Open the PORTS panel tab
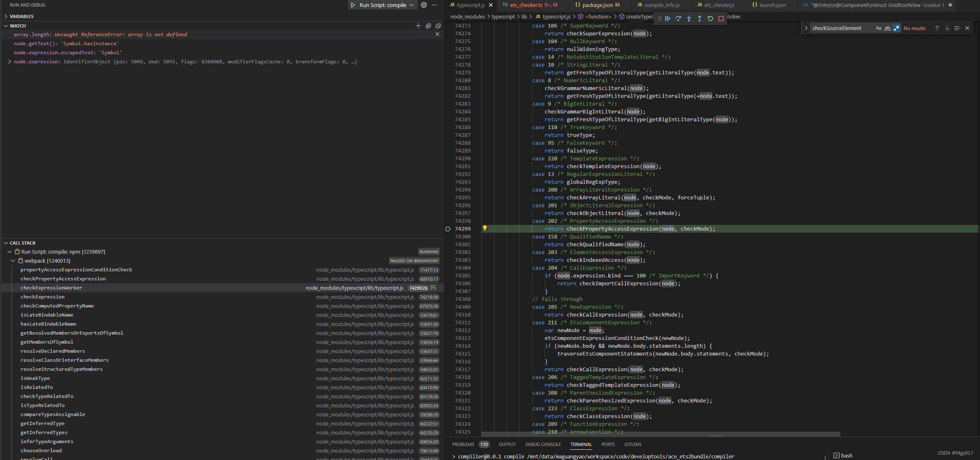The height and width of the screenshot is (460, 980). (608, 444)
